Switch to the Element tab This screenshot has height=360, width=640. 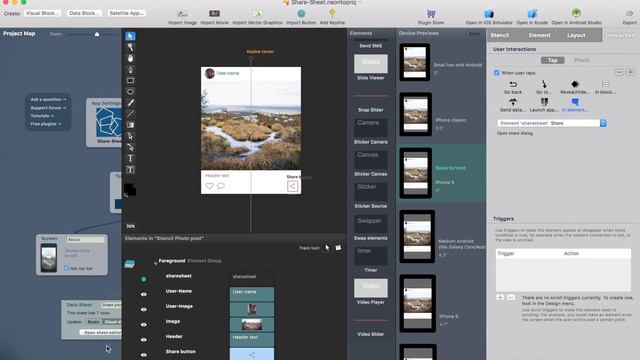coord(540,35)
